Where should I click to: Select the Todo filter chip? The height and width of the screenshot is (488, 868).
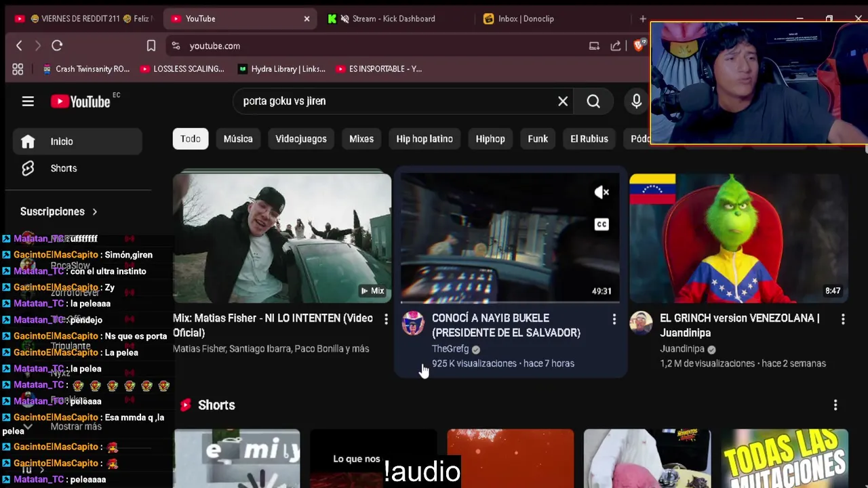[191, 139]
